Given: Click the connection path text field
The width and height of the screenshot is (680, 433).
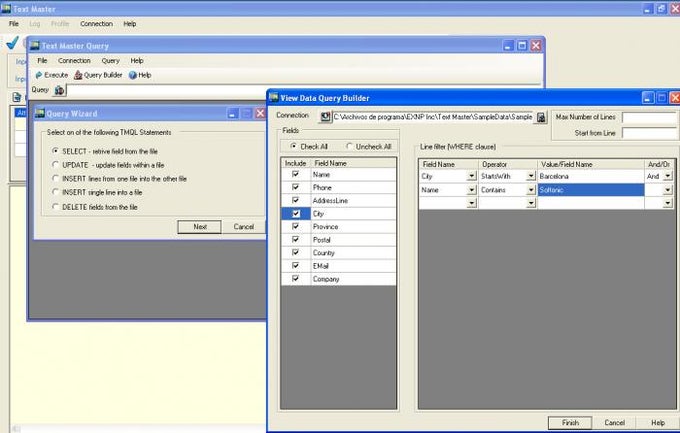Looking at the screenshot, I should point(433,117).
